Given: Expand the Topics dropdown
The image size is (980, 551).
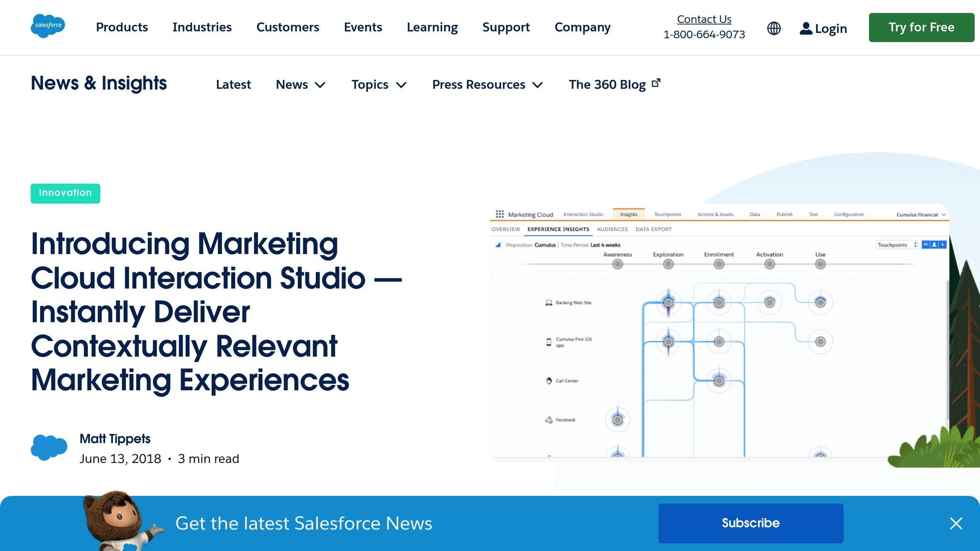Looking at the screenshot, I should point(379,85).
